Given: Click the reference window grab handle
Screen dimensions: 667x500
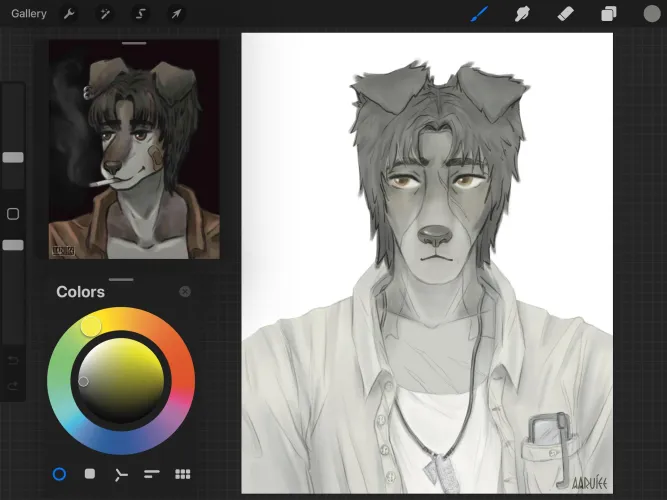Looking at the screenshot, I should tap(134, 43).
